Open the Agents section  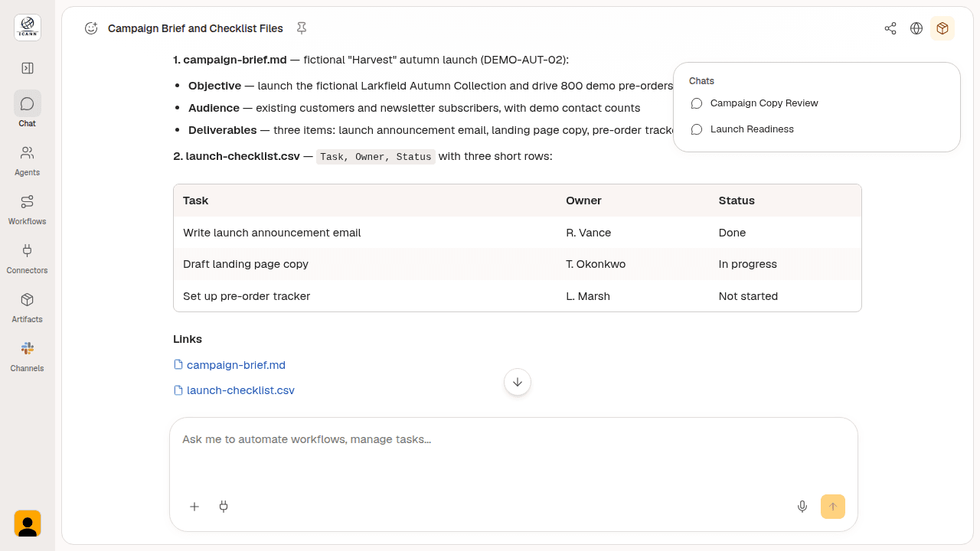tap(28, 158)
